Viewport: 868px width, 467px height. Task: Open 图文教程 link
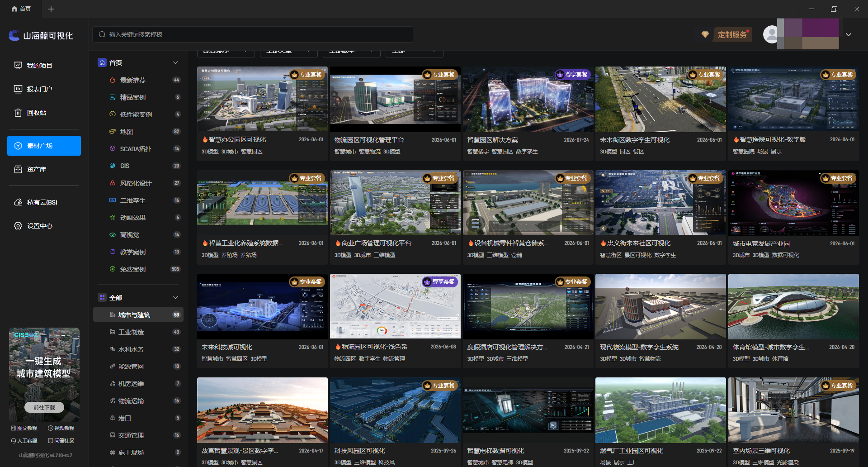(24, 428)
